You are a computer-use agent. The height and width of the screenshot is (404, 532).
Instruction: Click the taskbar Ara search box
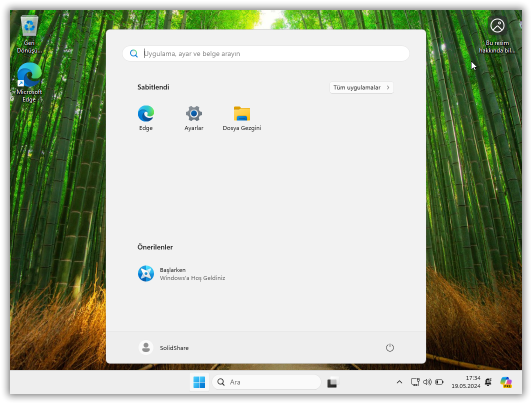click(266, 382)
